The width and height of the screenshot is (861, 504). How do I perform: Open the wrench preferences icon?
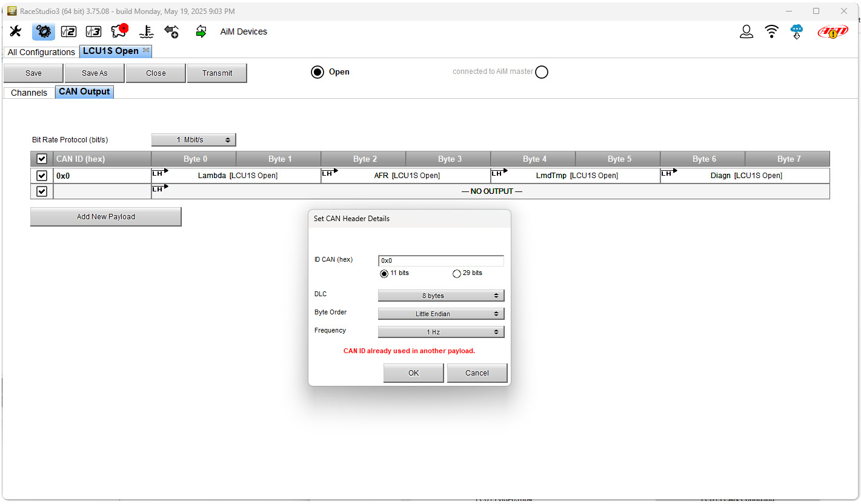pyautogui.click(x=15, y=31)
